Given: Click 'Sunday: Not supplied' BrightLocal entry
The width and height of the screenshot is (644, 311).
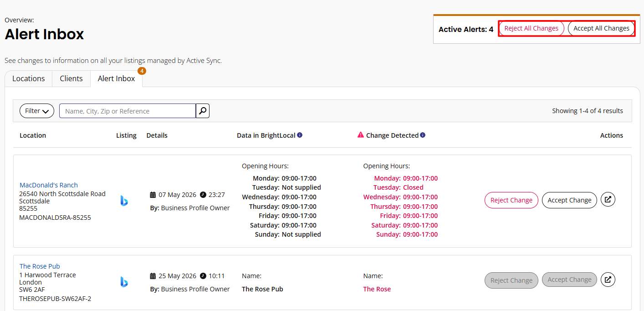Looking at the screenshot, I should click(288, 234).
